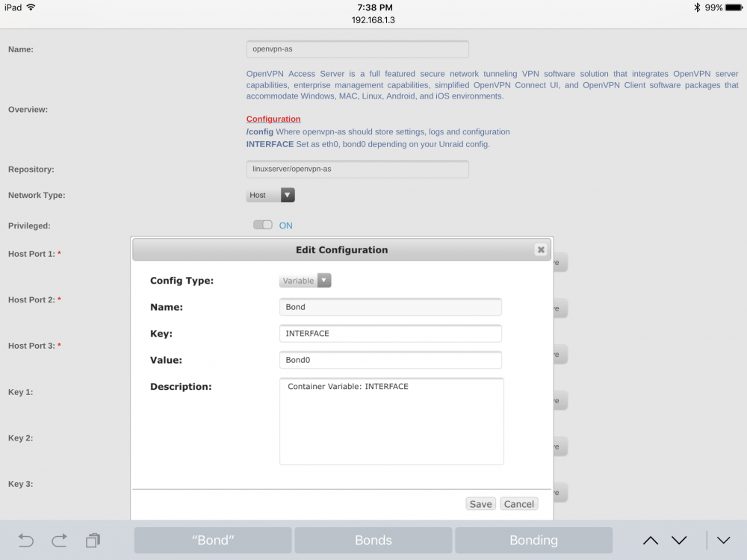Screen dimensions: 747x560
Task: Cancel the Edit Configuration dialog
Action: [519, 504]
